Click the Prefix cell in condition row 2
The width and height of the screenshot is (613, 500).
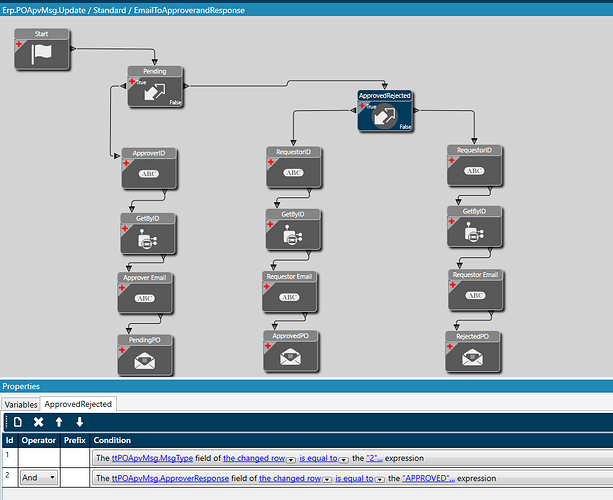75,477
